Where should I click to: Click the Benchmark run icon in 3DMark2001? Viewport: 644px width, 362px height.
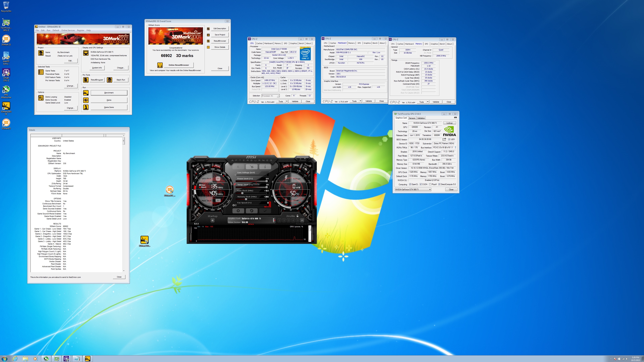[x=86, y=93]
